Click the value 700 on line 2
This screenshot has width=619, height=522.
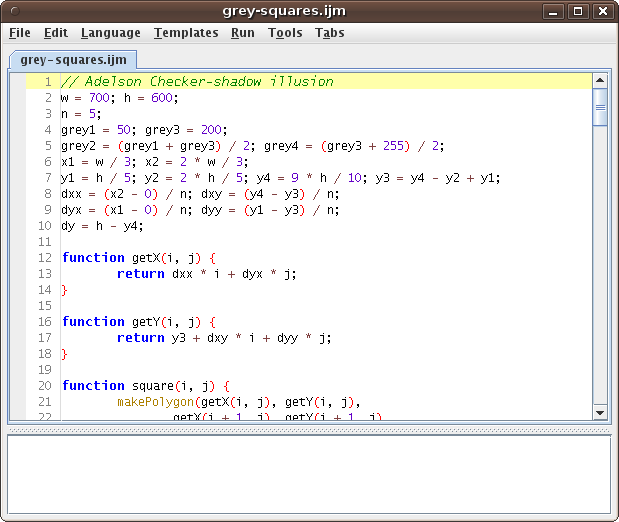pos(99,98)
